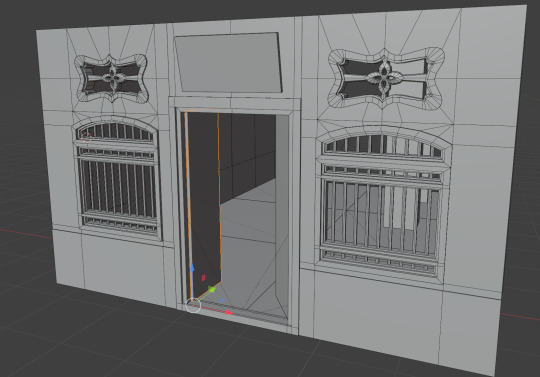Select the right ornamental vent with flower

pyautogui.click(x=386, y=78)
